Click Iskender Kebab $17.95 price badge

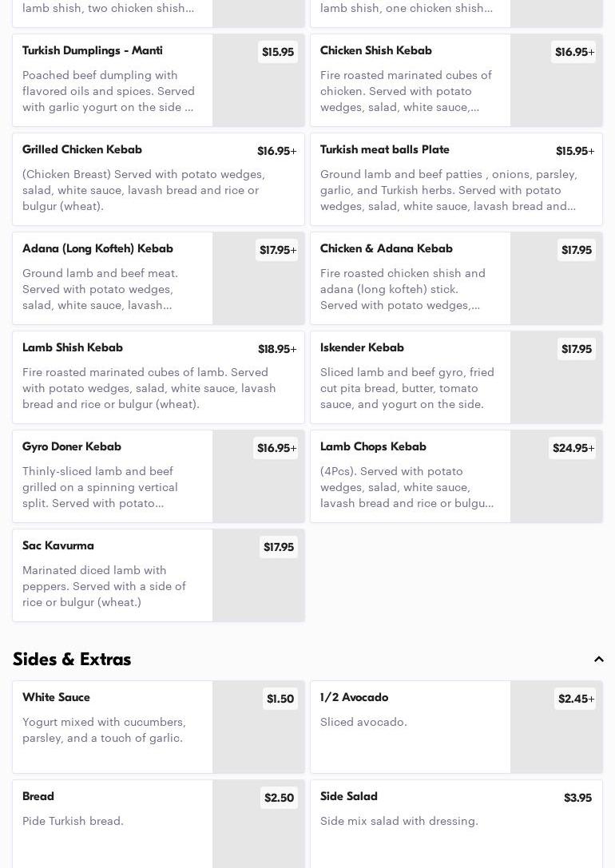pyautogui.click(x=576, y=349)
